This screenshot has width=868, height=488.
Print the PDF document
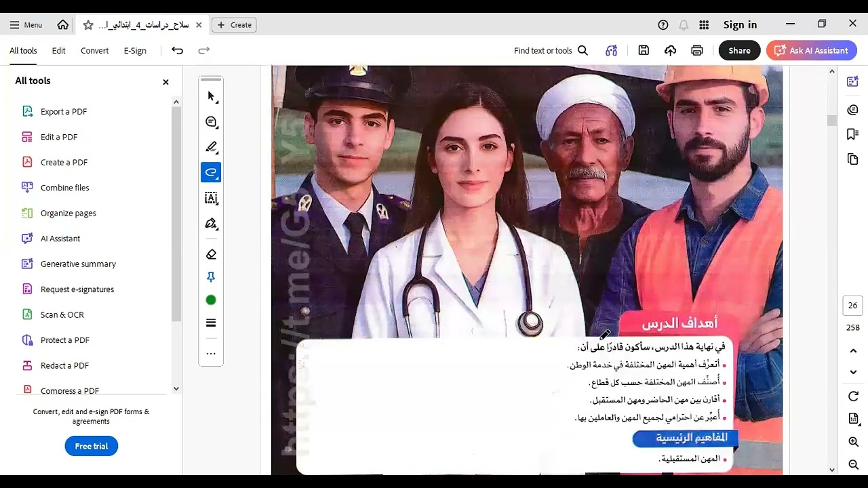(696, 50)
